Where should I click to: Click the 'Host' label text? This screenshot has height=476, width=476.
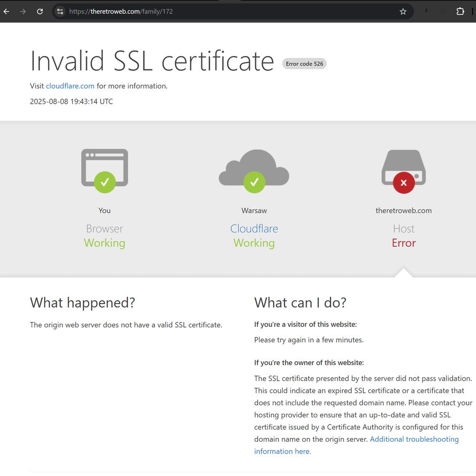(x=404, y=228)
